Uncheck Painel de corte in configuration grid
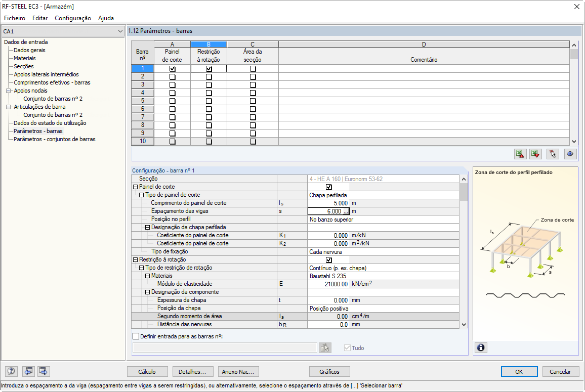This screenshot has height=392, width=585. [x=329, y=187]
